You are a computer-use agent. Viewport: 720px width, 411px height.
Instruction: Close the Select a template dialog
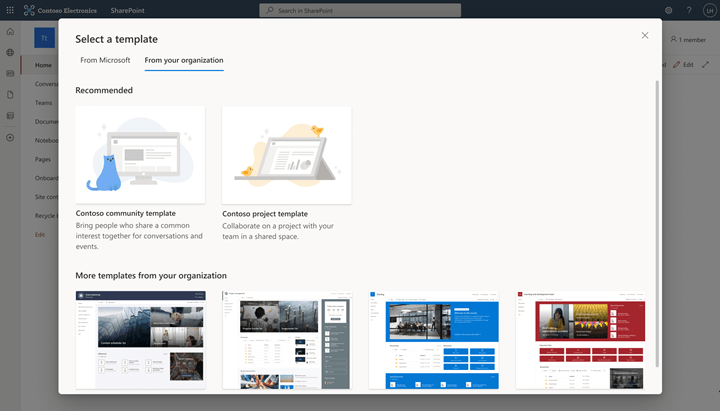pyautogui.click(x=645, y=35)
